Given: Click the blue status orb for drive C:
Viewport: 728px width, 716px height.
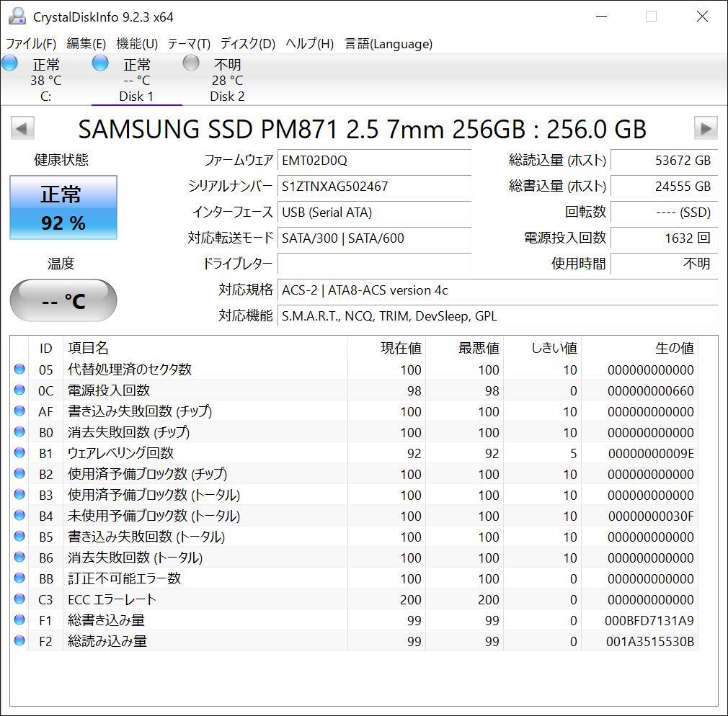Looking at the screenshot, I should (9, 63).
